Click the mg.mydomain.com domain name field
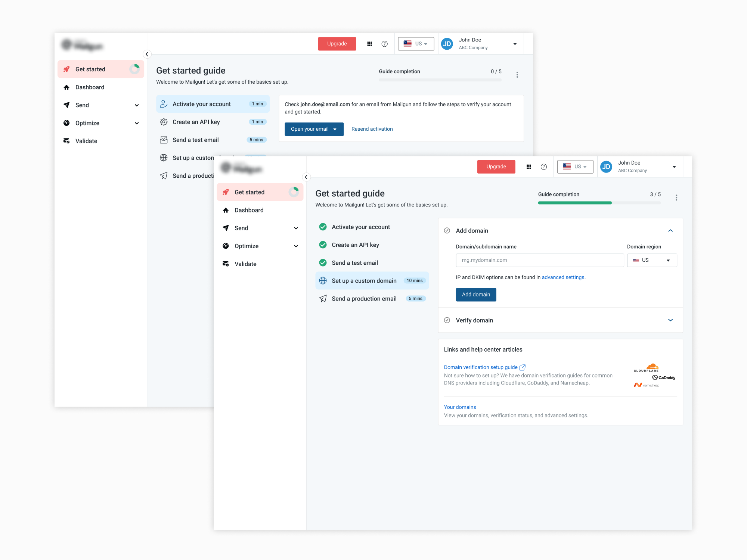This screenshot has width=747, height=560. tap(539, 260)
